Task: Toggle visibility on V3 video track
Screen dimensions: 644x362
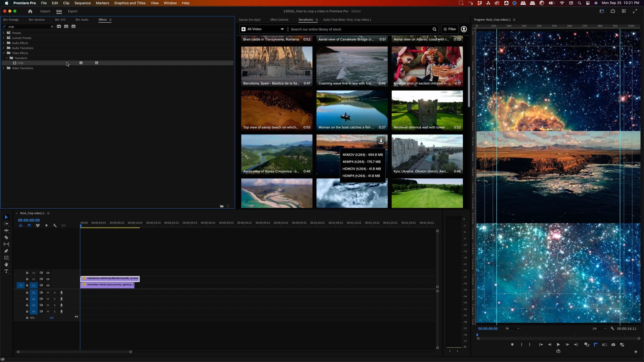Action: [48, 273]
